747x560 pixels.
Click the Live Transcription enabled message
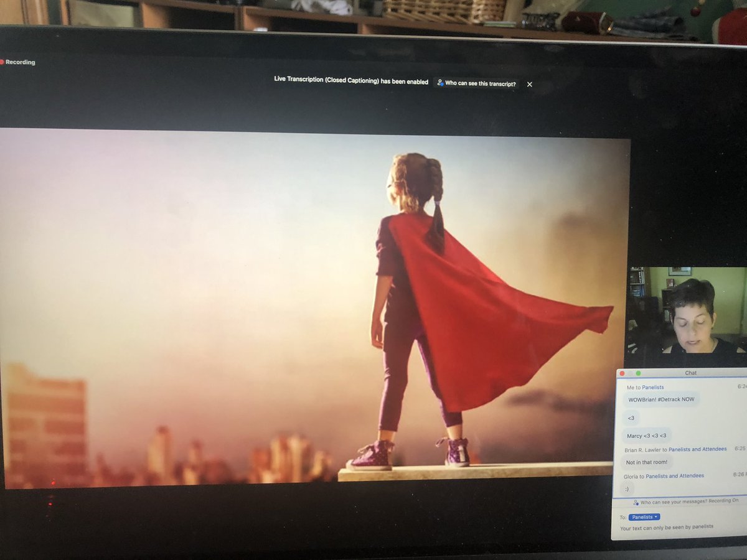(x=350, y=82)
